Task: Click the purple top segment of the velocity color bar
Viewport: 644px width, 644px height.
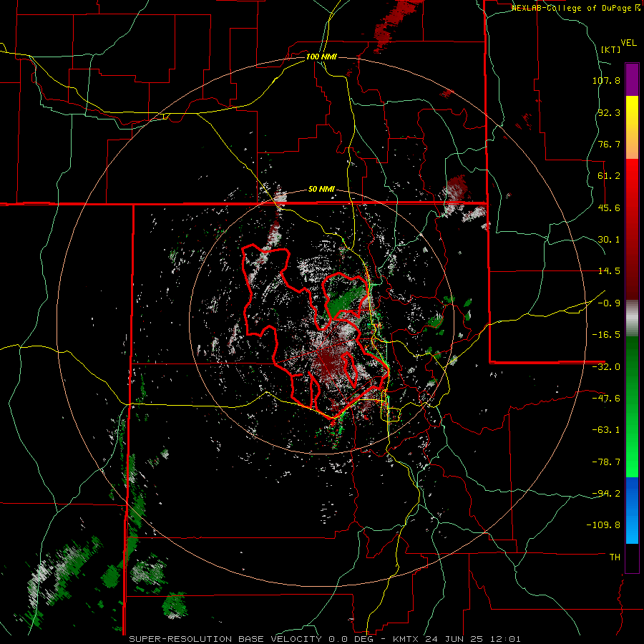Action: (632, 80)
